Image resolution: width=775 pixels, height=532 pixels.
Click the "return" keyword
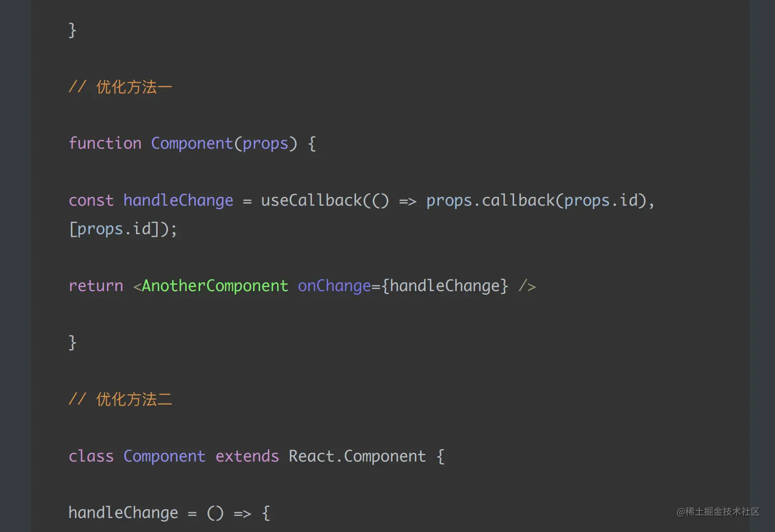pyautogui.click(x=96, y=286)
